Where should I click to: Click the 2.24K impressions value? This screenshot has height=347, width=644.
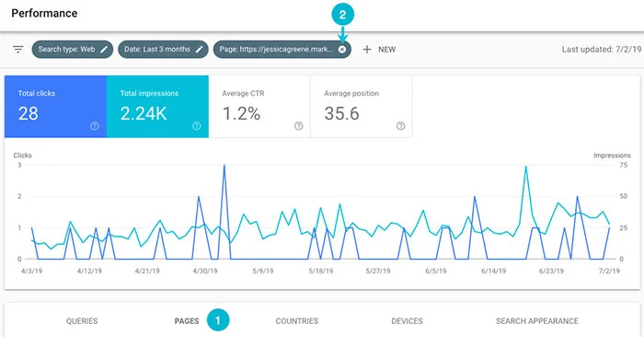pyautogui.click(x=144, y=113)
